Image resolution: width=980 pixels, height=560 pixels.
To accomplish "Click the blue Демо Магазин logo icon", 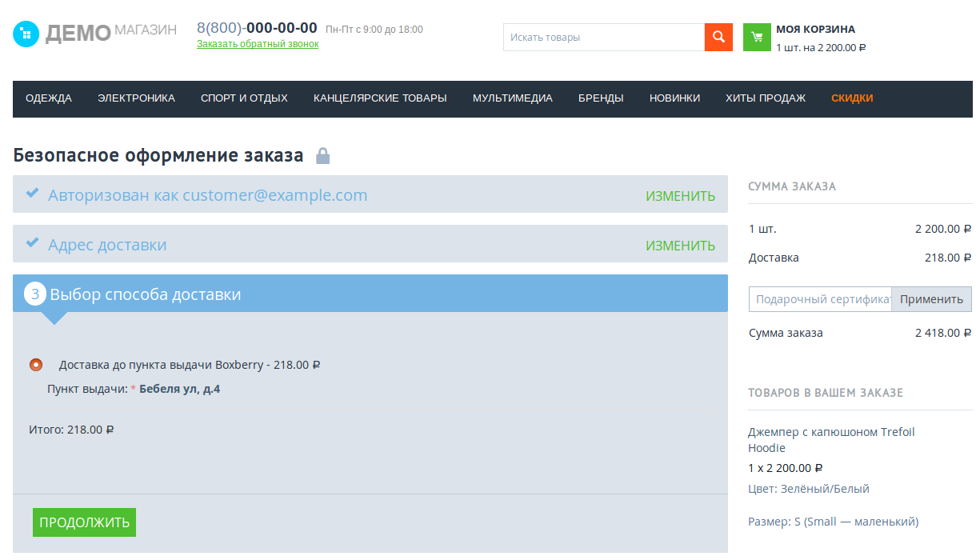I will click(26, 34).
